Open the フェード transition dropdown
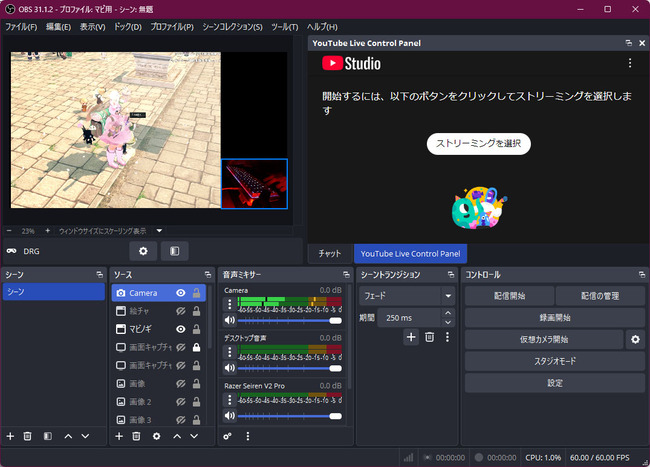Image resolution: width=650 pixels, height=467 pixels. point(407,296)
